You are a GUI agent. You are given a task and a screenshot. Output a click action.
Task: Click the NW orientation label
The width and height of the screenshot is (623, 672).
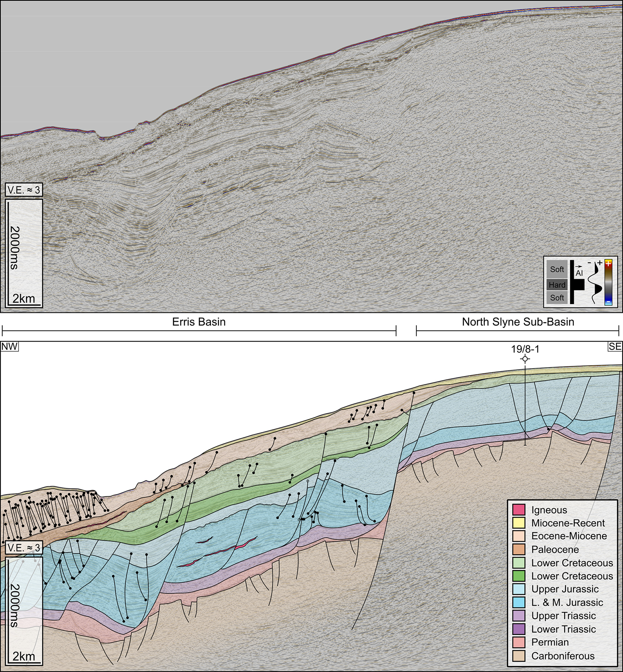9,346
